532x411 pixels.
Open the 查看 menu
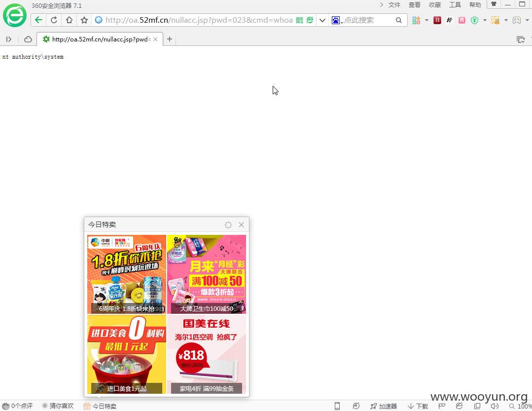tap(414, 5)
